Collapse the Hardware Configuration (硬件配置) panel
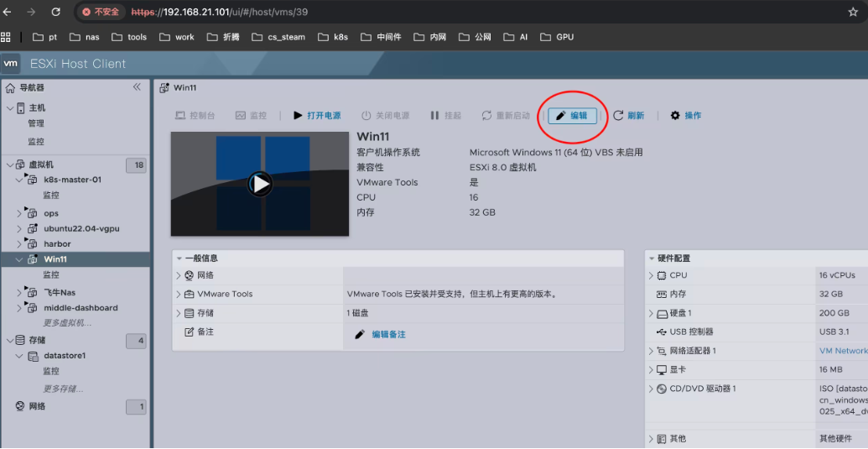 coord(652,258)
